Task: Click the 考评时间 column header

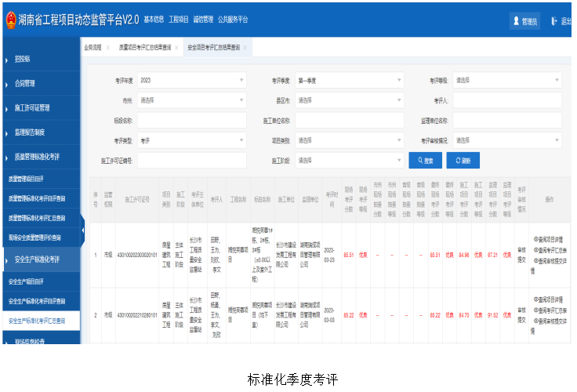Action: [x=332, y=199]
